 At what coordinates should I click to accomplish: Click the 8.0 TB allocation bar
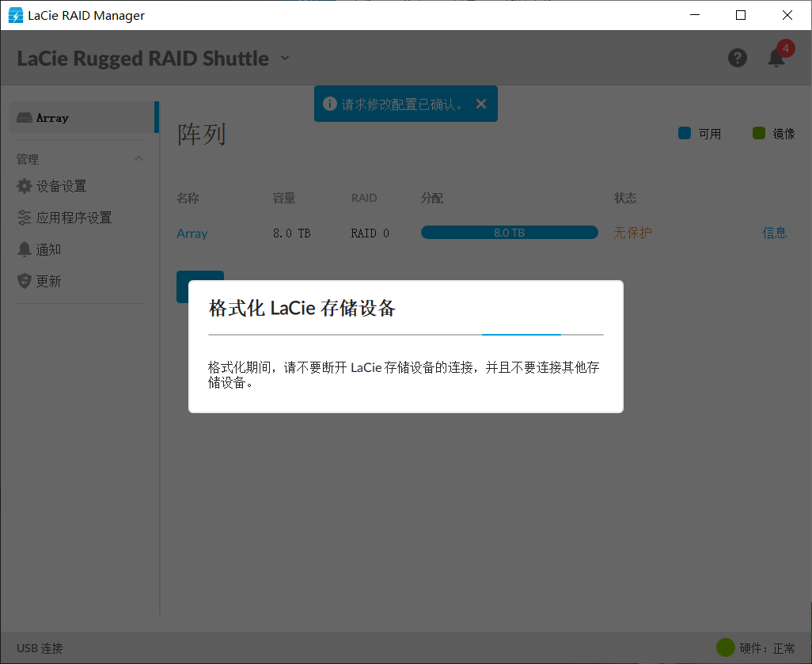click(x=509, y=232)
